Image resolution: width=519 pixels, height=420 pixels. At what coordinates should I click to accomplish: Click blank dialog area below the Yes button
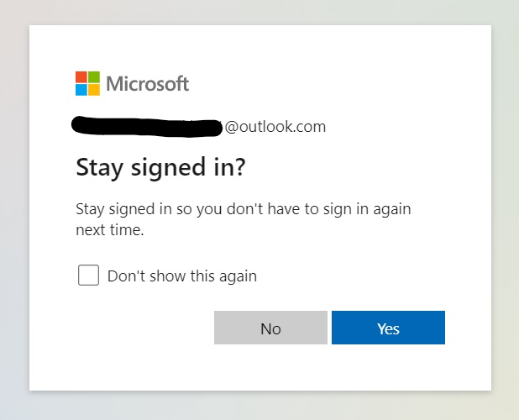[388, 368]
